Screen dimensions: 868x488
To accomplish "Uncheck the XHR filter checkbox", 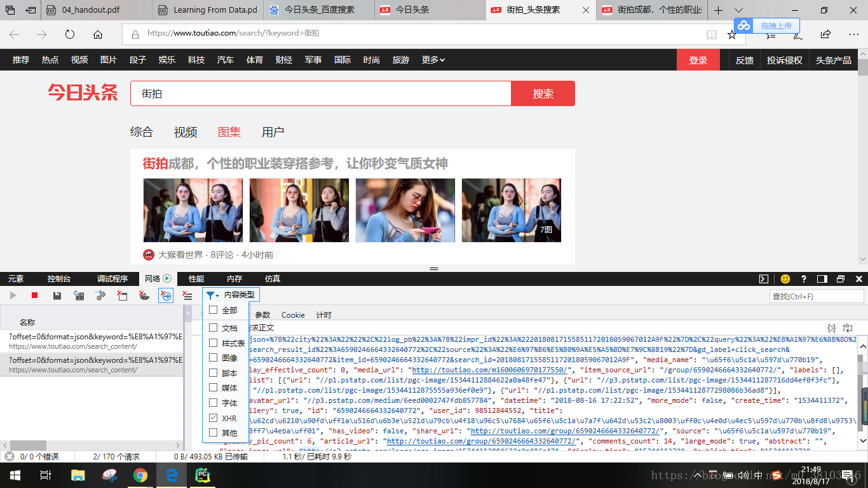I will click(214, 418).
